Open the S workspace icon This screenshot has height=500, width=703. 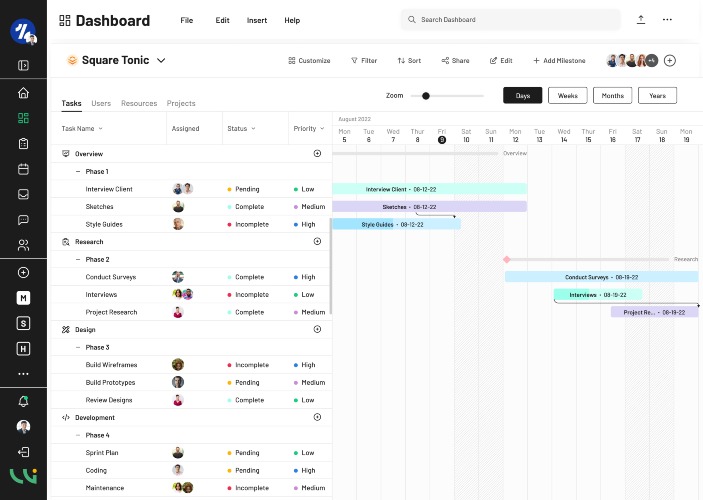tap(23, 323)
